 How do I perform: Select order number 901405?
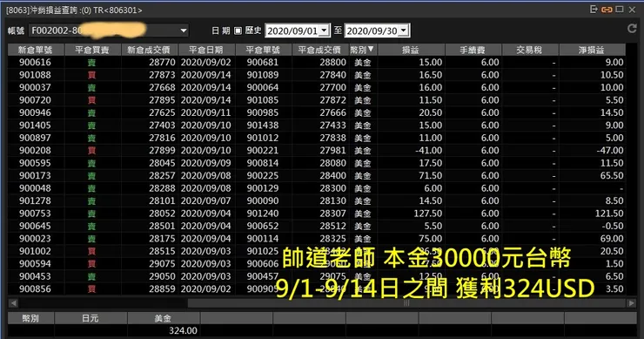coord(36,125)
